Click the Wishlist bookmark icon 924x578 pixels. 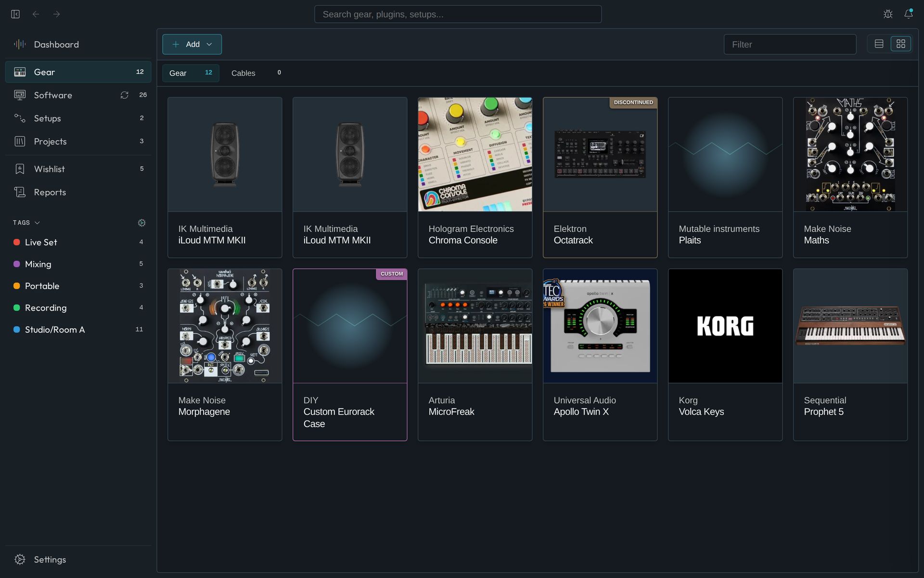[x=20, y=169]
